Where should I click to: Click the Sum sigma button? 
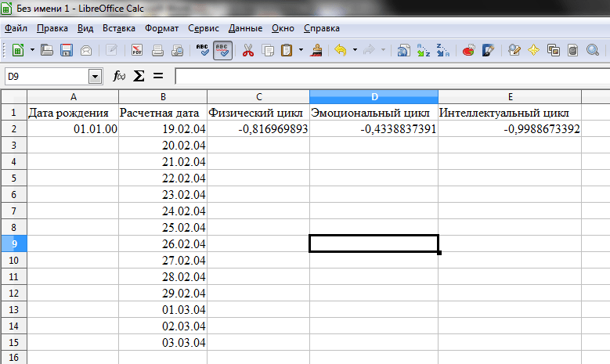139,76
